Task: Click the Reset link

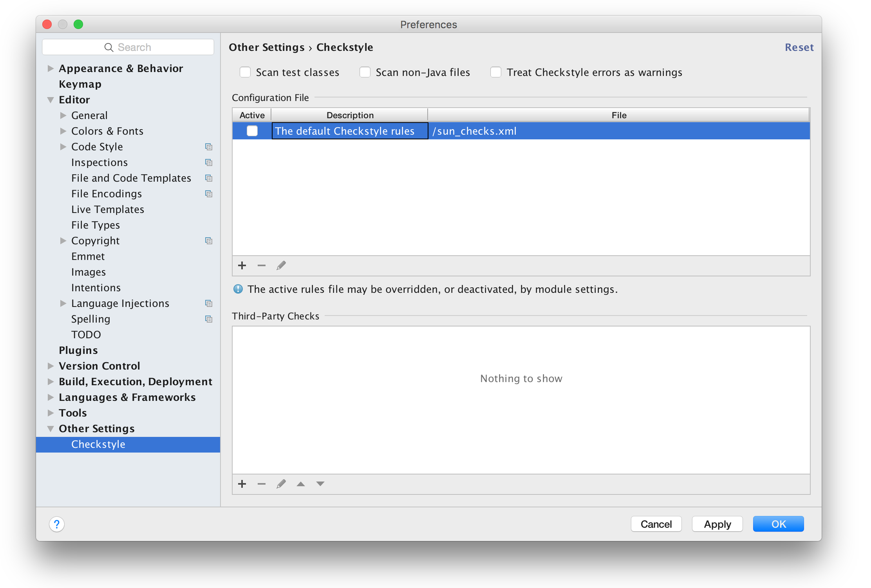Action: click(x=799, y=47)
